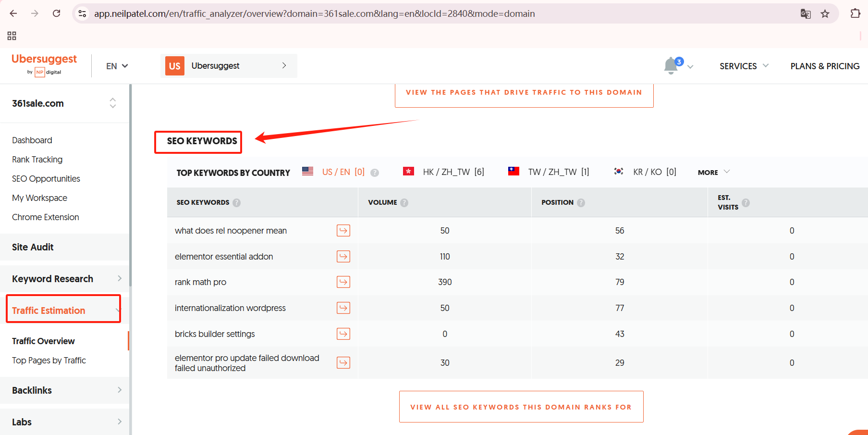Image resolution: width=868 pixels, height=435 pixels.
Task: Bookmark the page using the star icon
Action: click(826, 13)
